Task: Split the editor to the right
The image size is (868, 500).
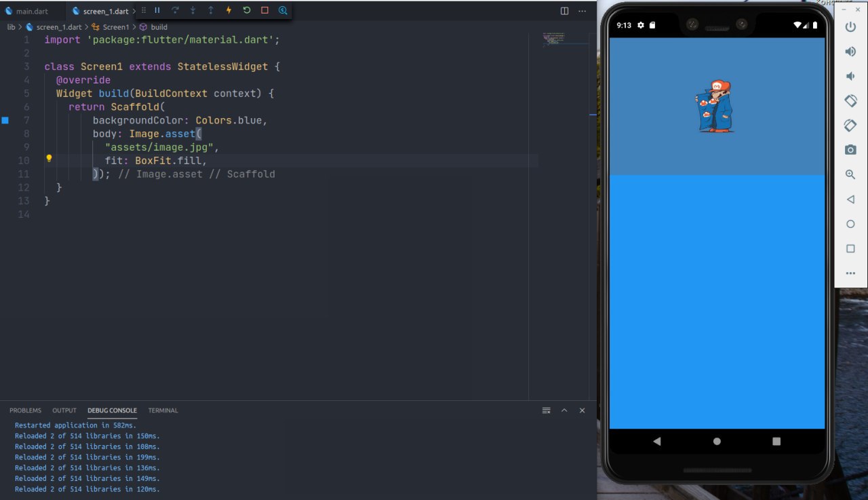Action: [564, 11]
